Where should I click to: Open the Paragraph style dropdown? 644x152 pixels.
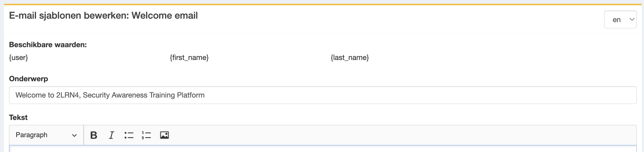46,135
